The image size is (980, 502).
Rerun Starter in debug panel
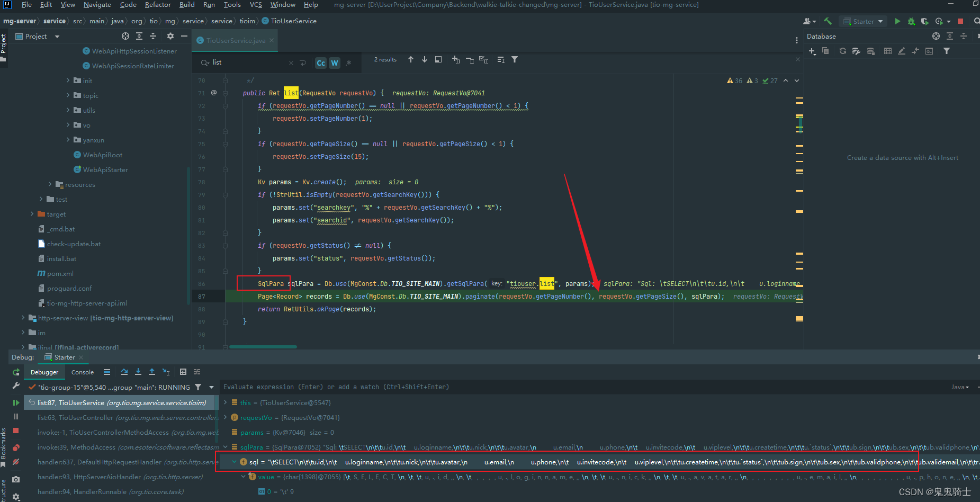(16, 372)
